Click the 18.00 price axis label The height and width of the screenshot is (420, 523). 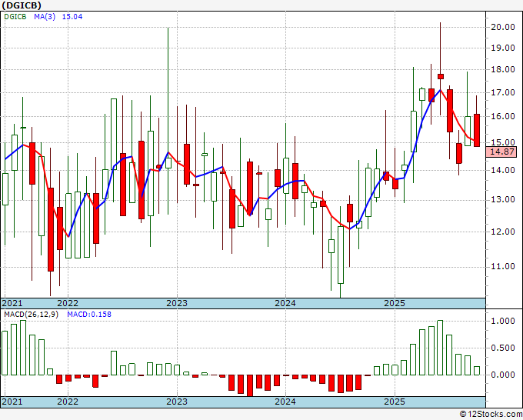503,69
